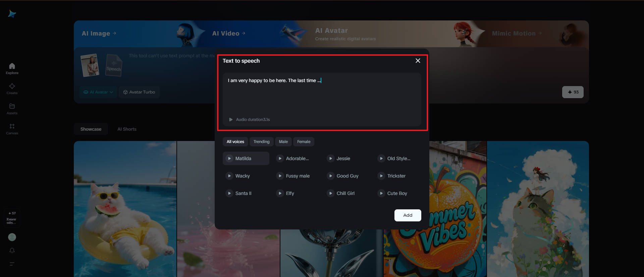Play the audio duration preview
The image size is (644, 277).
click(x=231, y=120)
